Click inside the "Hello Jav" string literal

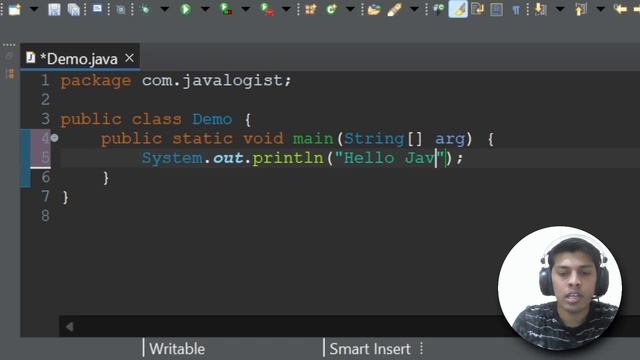click(389, 158)
